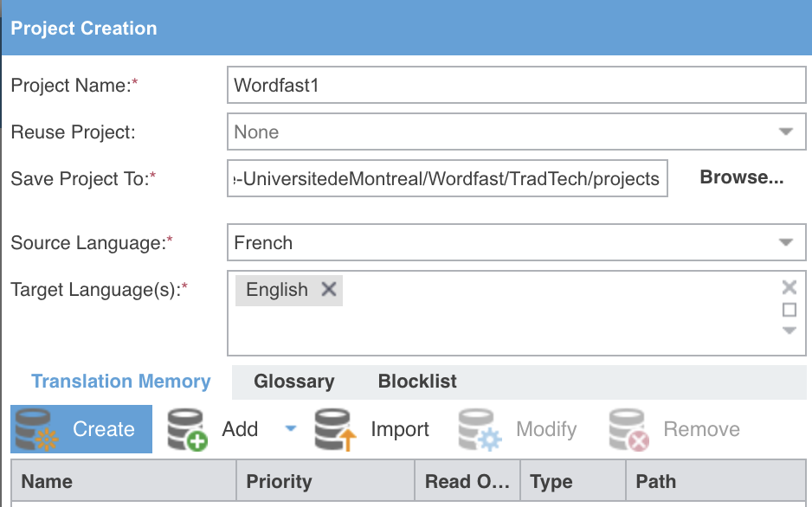Click the Type column header

click(573, 481)
